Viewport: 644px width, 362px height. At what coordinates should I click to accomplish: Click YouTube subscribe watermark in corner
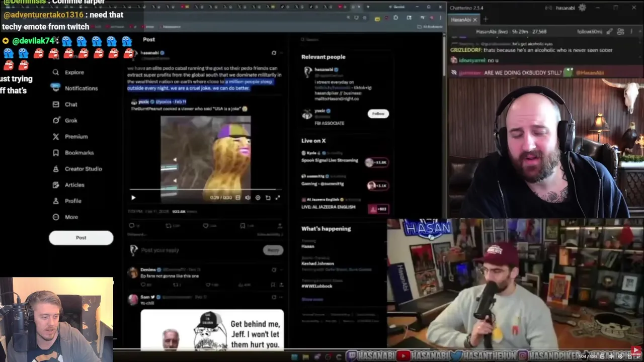636,351
